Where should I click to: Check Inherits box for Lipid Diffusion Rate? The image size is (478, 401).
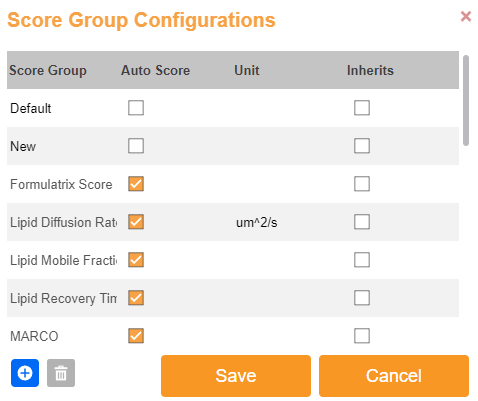point(362,222)
